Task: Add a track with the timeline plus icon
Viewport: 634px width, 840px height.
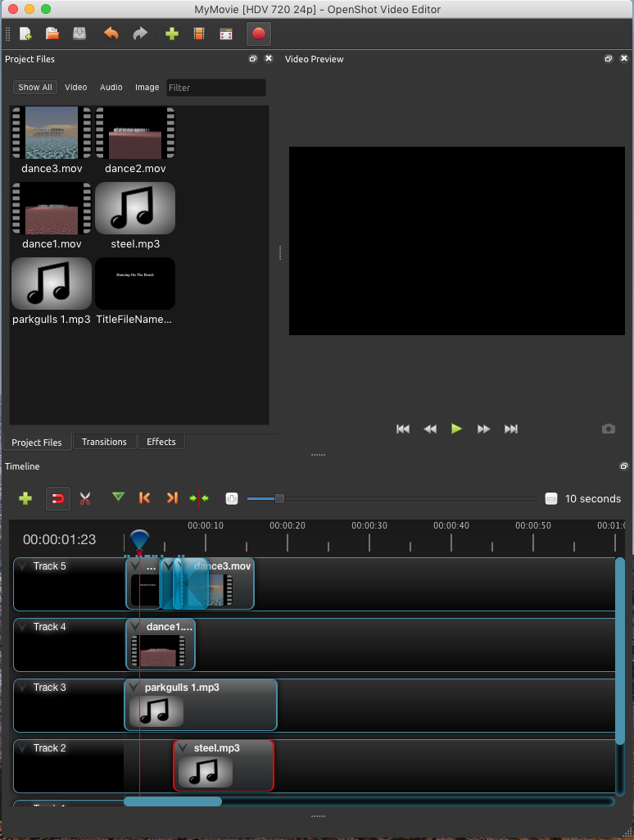Action: [x=25, y=499]
